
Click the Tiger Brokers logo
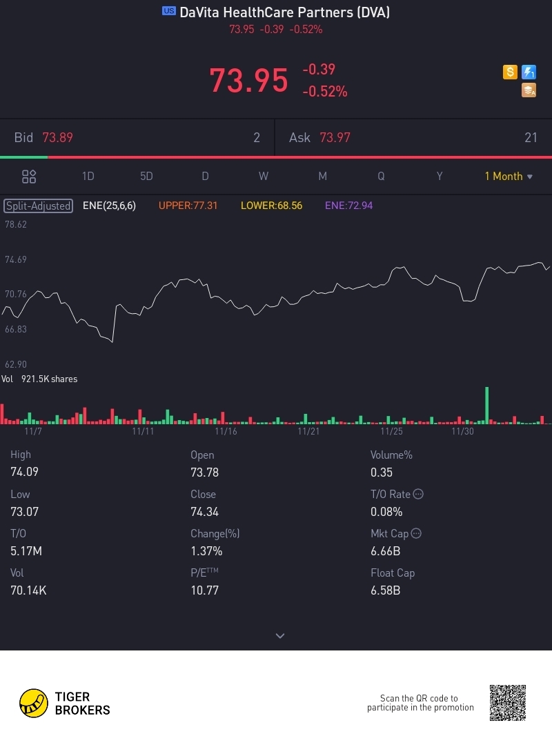[65, 703]
